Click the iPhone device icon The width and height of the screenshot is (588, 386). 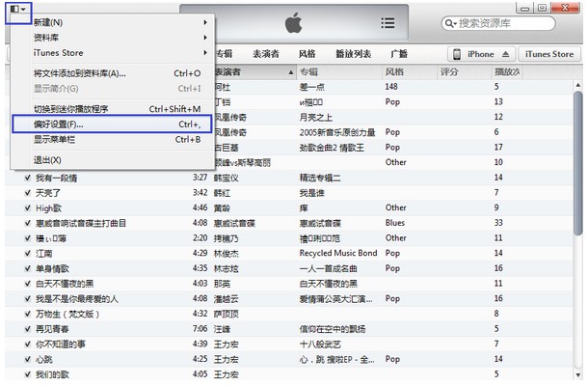(457, 54)
